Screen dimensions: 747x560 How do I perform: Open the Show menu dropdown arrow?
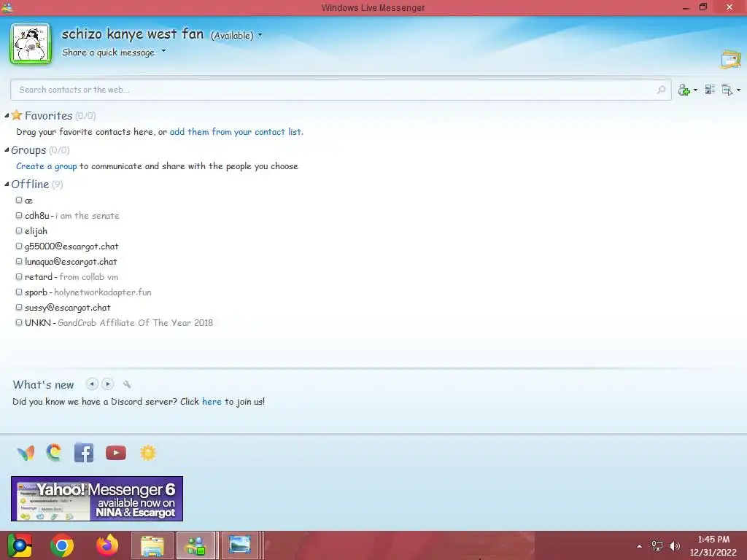pos(738,90)
